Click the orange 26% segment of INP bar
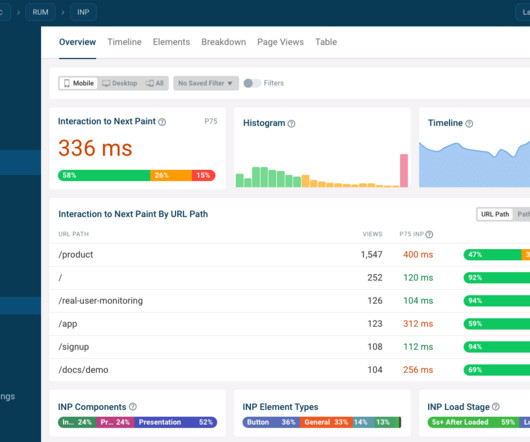 pos(171,175)
